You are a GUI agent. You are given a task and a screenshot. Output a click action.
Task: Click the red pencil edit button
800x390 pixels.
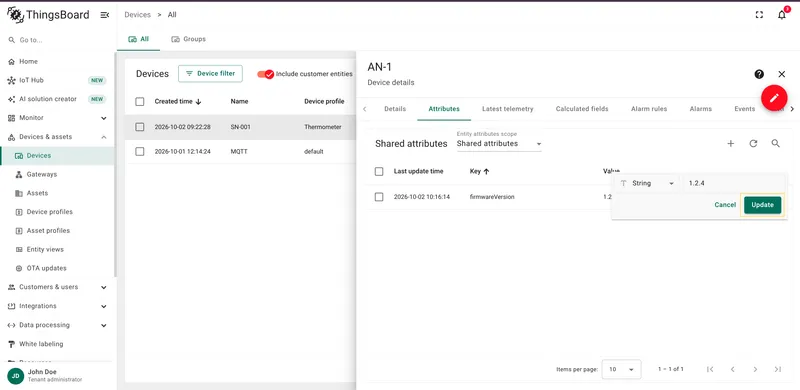click(774, 98)
